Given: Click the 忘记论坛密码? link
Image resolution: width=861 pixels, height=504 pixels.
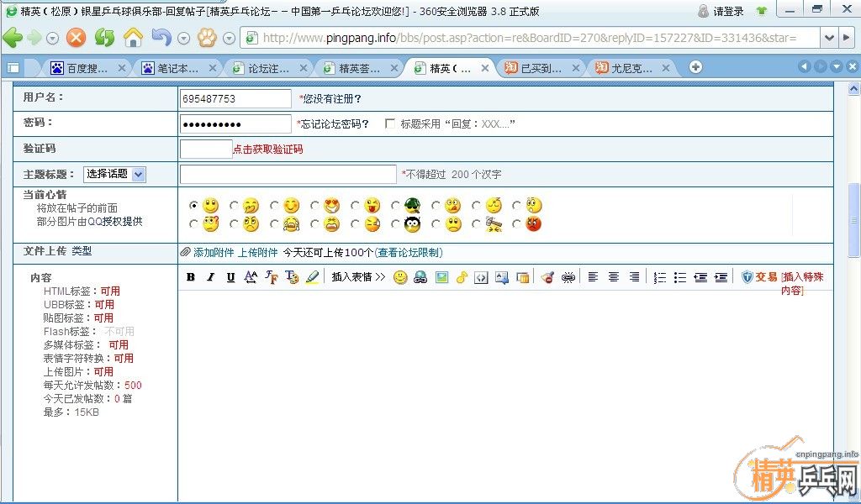Looking at the screenshot, I should click(335, 124).
